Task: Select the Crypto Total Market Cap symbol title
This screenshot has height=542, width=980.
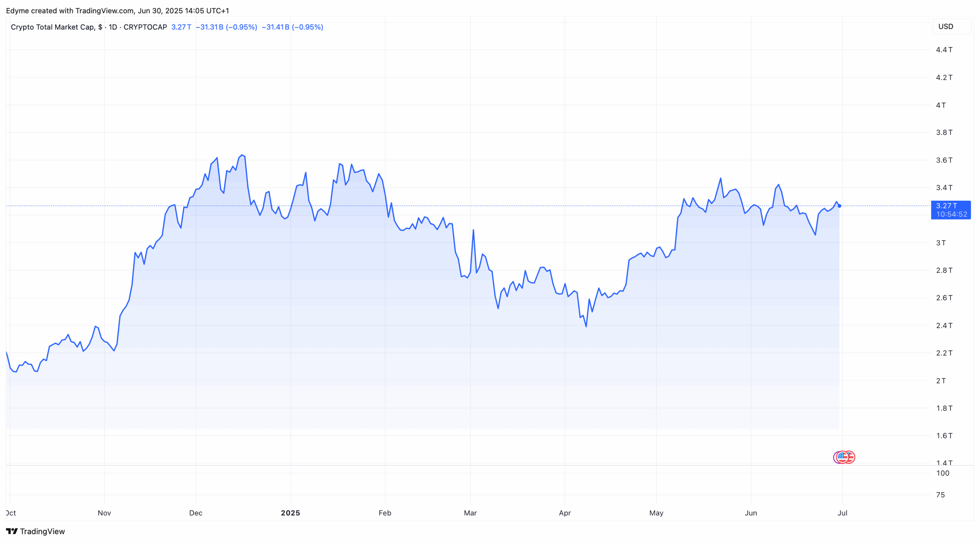Action: pyautogui.click(x=88, y=27)
